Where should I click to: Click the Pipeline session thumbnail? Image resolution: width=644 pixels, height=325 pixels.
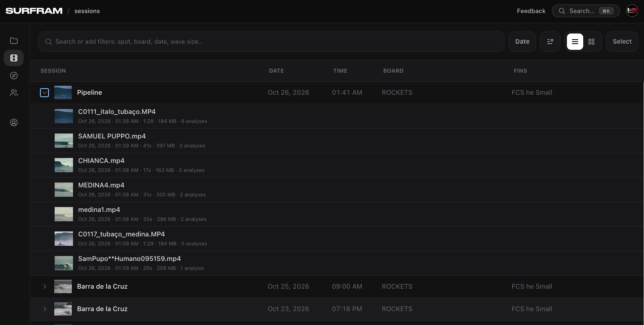pyautogui.click(x=63, y=93)
